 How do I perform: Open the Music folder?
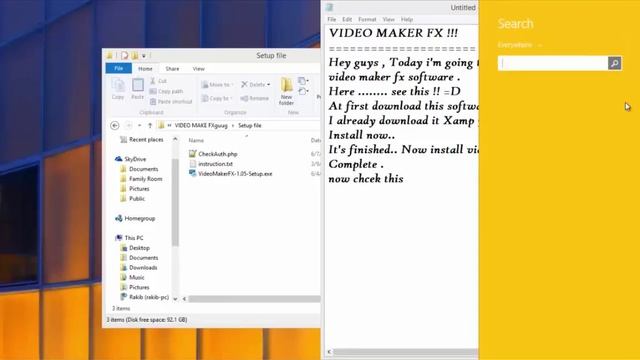click(x=132, y=277)
